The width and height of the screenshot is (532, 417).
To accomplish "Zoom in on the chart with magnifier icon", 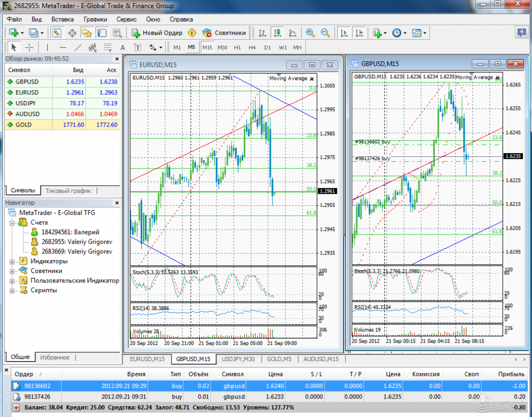I will (310, 34).
